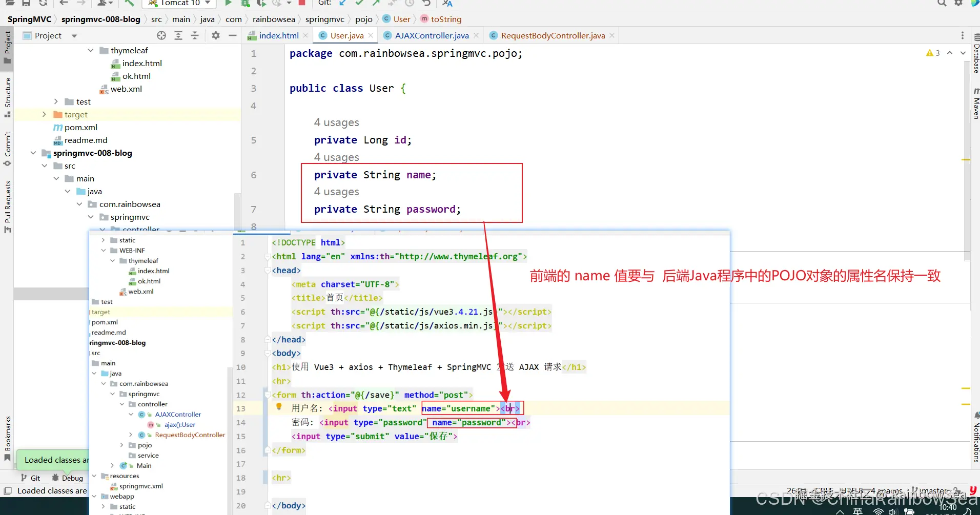Screen dimensions: 980x515
Task: Collapse the springmvc-008-blog module node
Action: tap(33, 153)
